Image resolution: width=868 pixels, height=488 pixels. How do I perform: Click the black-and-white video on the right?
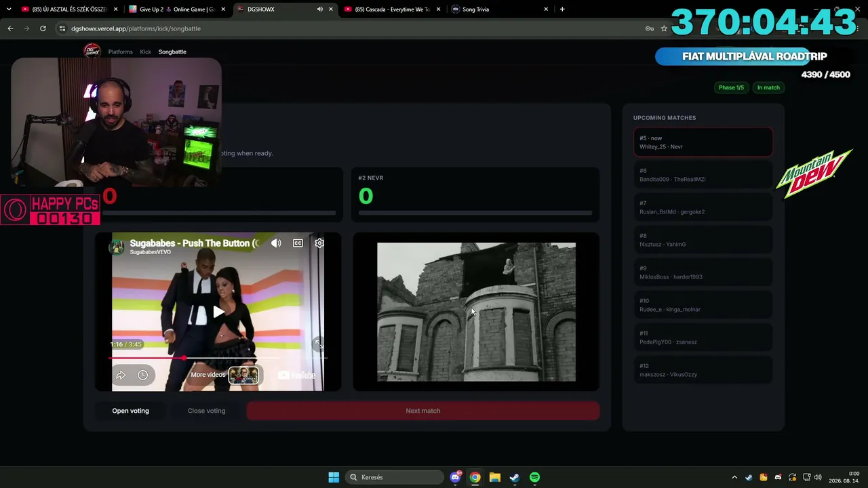point(476,312)
